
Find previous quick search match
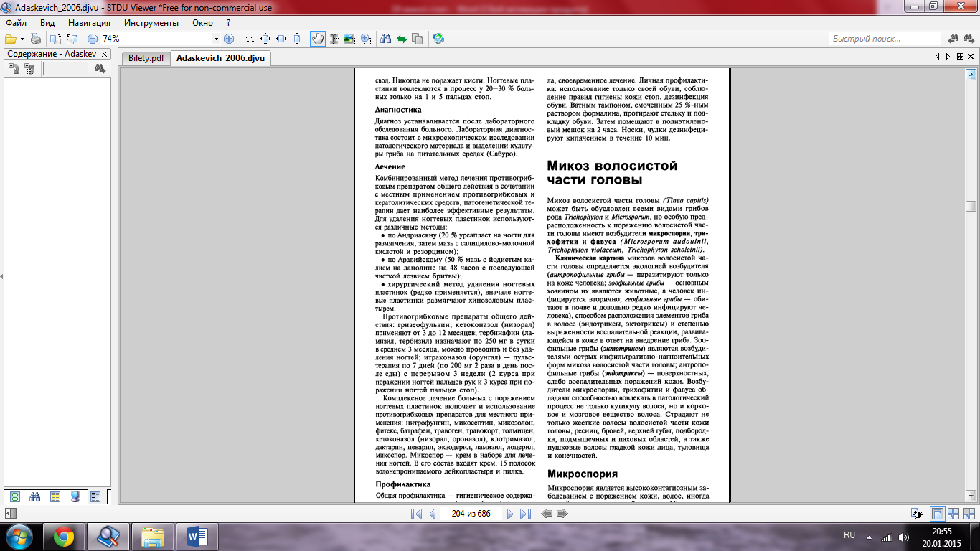[x=954, y=39]
